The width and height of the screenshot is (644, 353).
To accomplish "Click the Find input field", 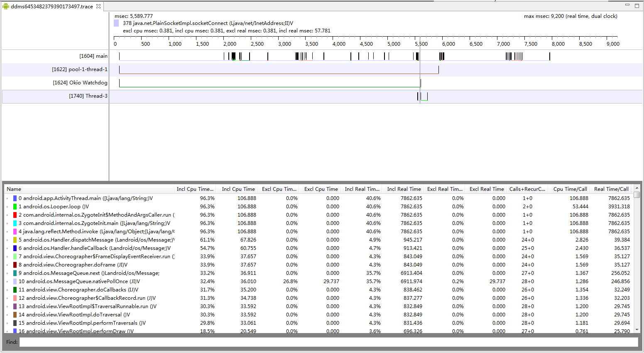I will point(328,342).
